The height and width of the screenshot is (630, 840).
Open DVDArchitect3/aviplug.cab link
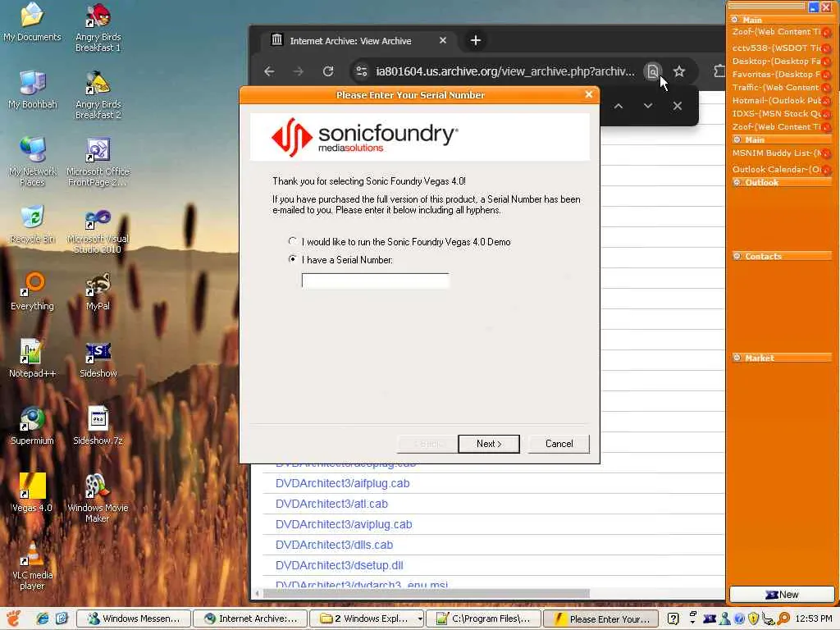[x=344, y=524]
